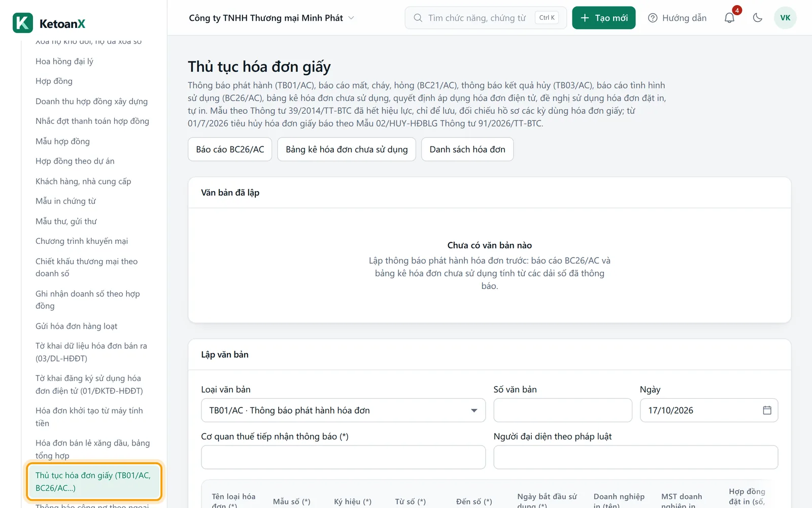Open the Loại văn bản dropdown
812x508 pixels.
[x=343, y=410]
